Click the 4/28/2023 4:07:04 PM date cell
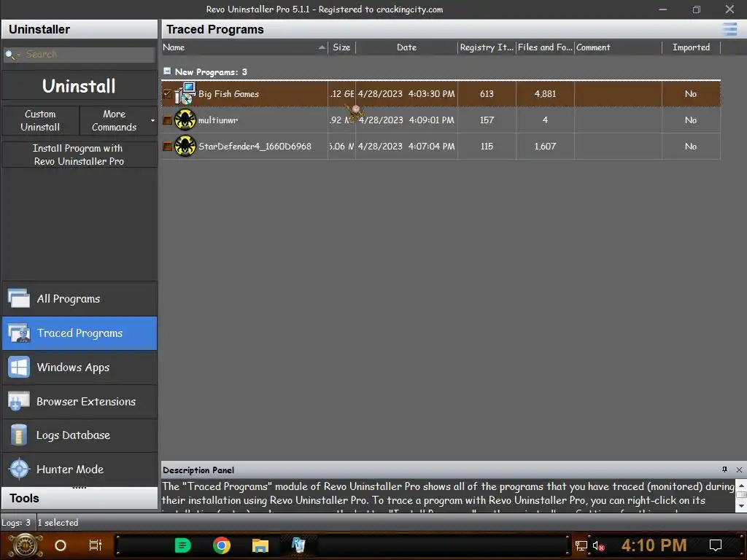This screenshot has width=747, height=560. 406,146
